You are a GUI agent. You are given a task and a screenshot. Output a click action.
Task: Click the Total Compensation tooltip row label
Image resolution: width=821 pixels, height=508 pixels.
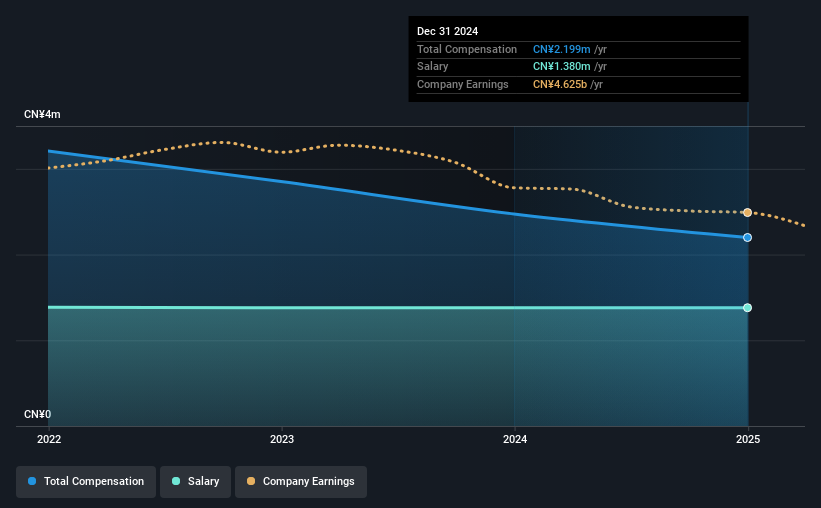click(x=467, y=49)
